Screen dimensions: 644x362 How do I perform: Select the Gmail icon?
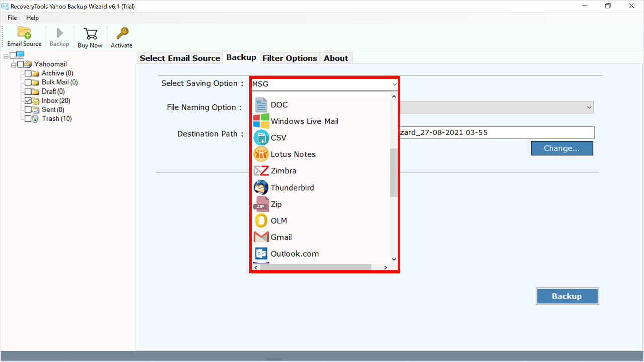click(261, 237)
